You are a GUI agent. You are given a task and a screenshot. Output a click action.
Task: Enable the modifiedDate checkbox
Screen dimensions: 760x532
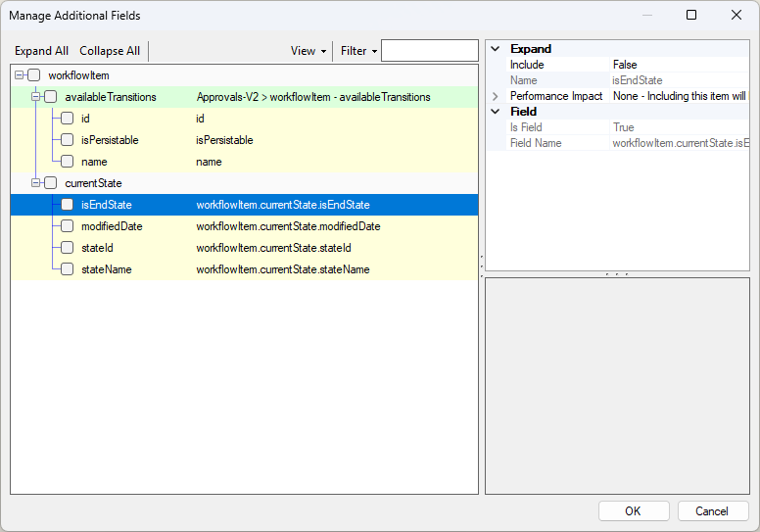(x=67, y=226)
